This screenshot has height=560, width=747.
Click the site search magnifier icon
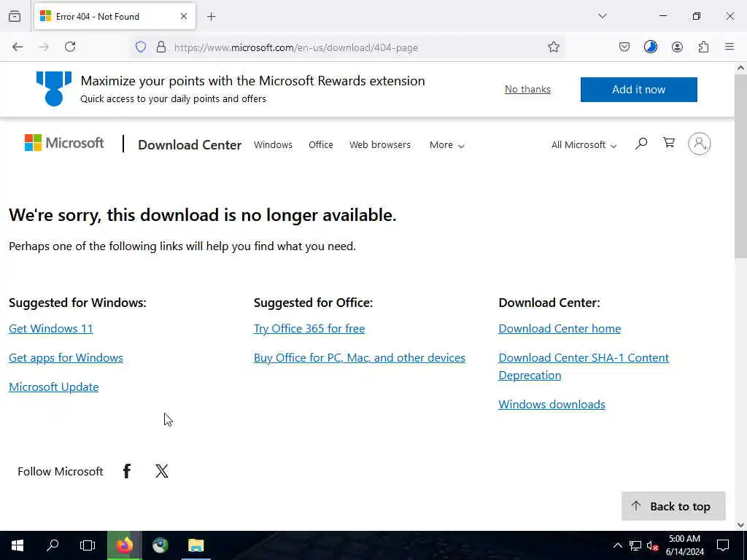pos(641,144)
